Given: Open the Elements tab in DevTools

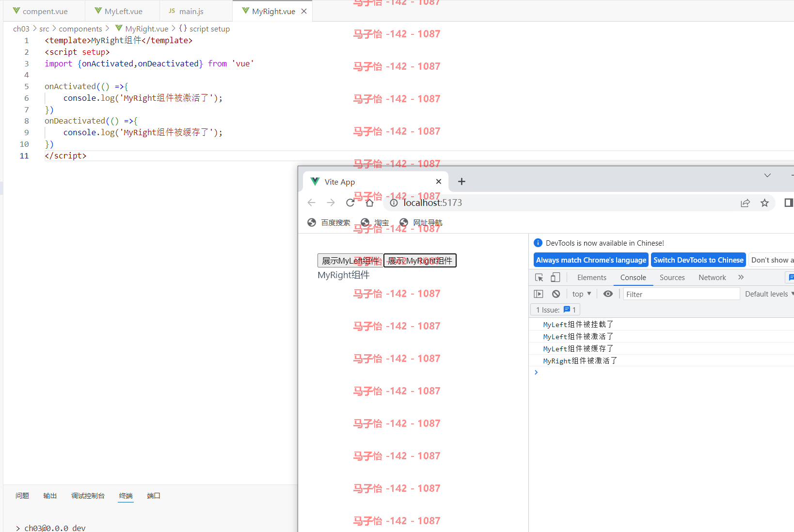Looking at the screenshot, I should (591, 278).
